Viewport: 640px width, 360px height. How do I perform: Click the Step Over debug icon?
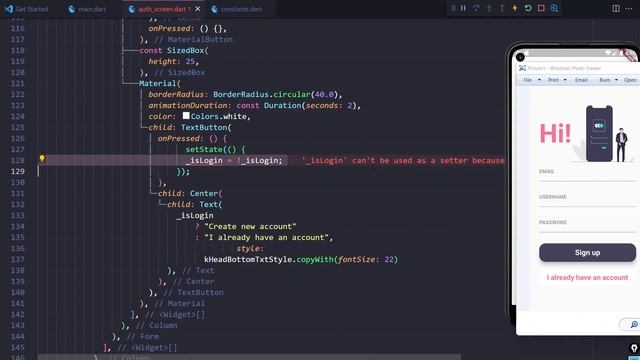pyautogui.click(x=476, y=8)
